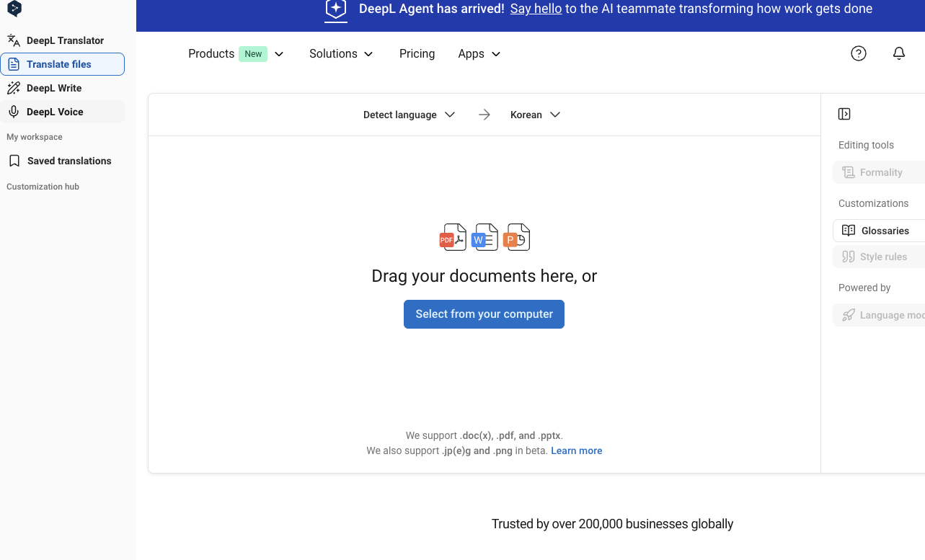Expand the Products menu

pyautogui.click(x=236, y=54)
